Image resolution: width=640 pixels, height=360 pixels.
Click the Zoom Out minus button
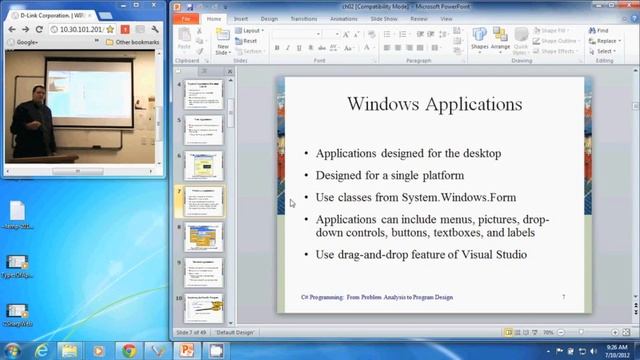click(x=561, y=333)
